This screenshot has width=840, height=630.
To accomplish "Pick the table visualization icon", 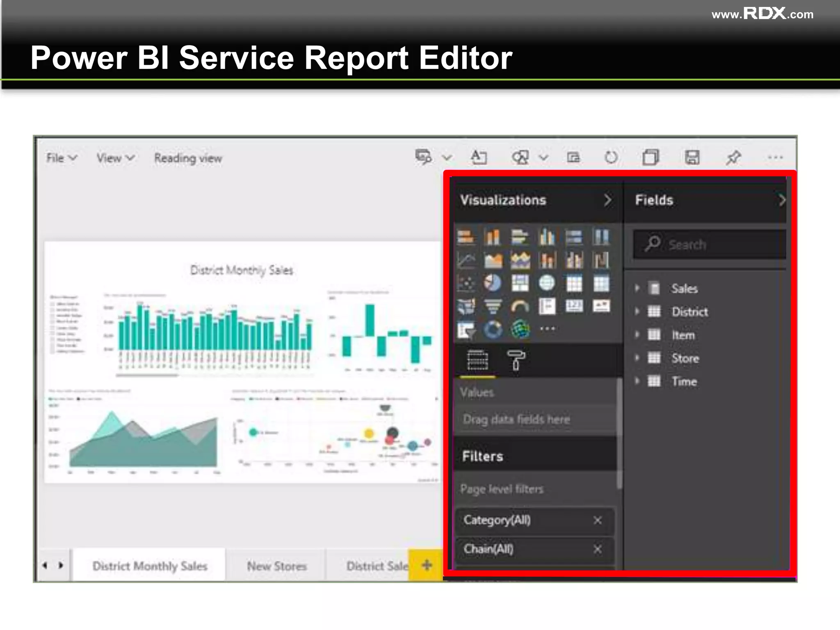I will (574, 283).
